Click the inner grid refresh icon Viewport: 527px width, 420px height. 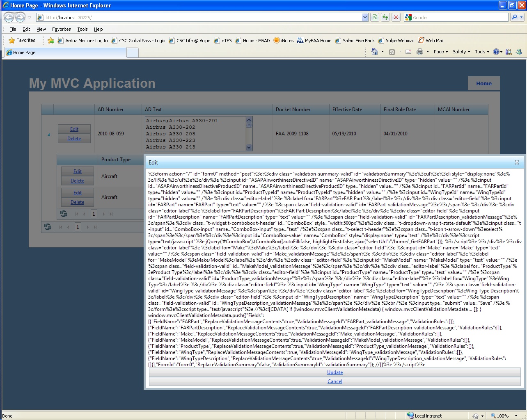click(x=64, y=214)
